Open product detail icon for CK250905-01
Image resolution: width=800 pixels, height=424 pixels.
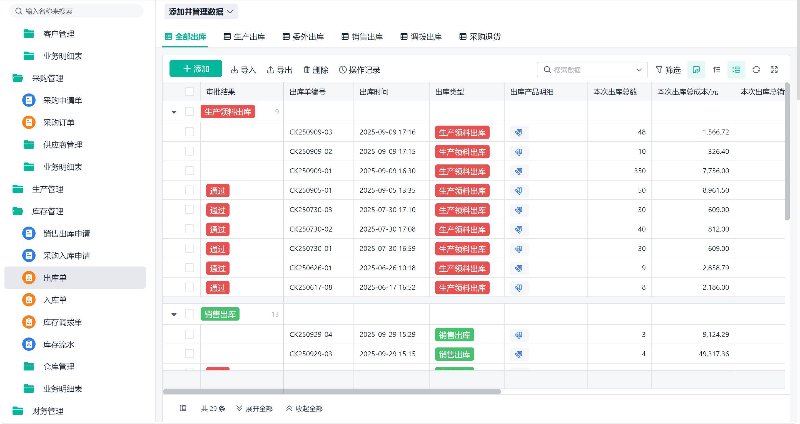pos(518,190)
